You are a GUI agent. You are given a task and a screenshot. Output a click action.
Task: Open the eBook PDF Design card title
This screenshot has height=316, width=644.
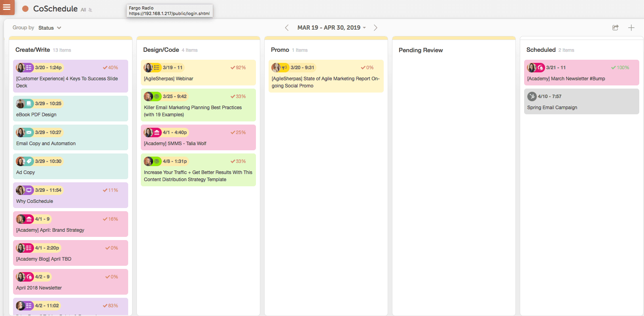point(36,115)
